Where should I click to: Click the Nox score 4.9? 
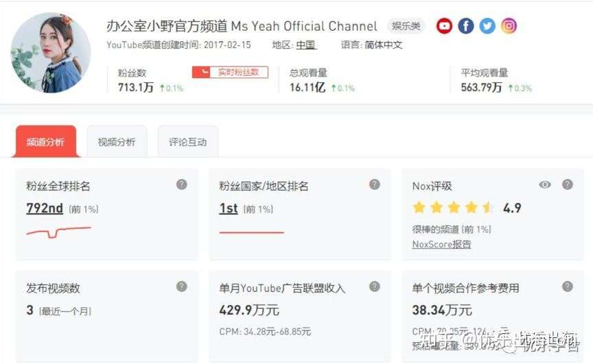512,208
